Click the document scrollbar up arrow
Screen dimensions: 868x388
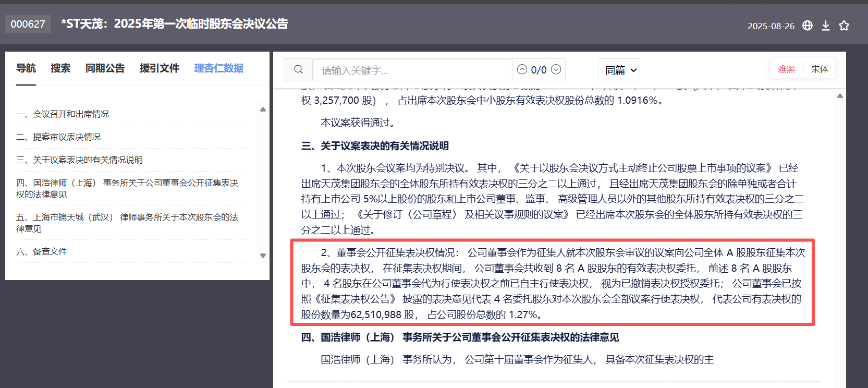pos(840,96)
